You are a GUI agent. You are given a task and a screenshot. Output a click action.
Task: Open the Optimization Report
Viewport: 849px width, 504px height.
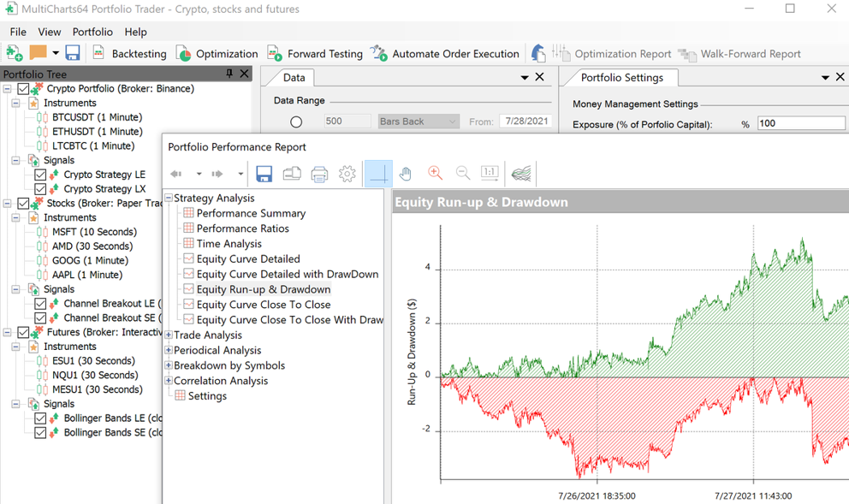coord(611,54)
